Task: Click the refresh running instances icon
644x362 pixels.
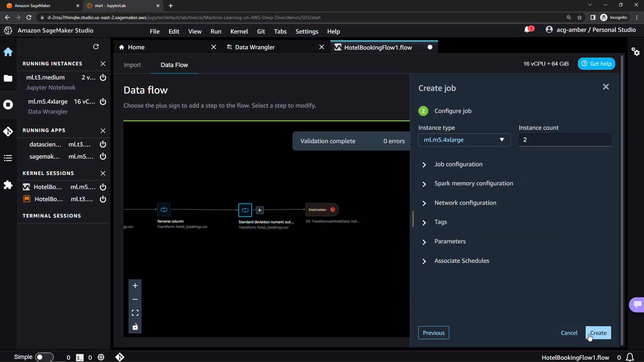Action: [96, 47]
